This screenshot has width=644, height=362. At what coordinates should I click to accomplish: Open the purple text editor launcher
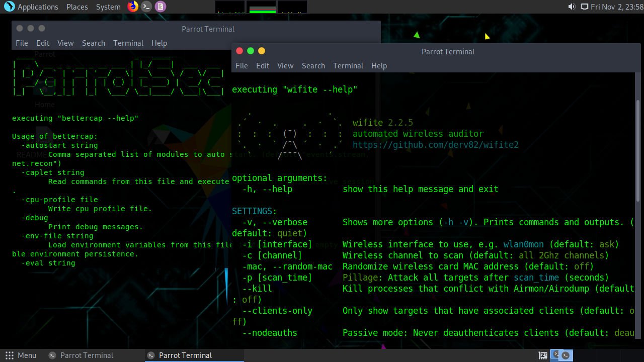(x=160, y=7)
